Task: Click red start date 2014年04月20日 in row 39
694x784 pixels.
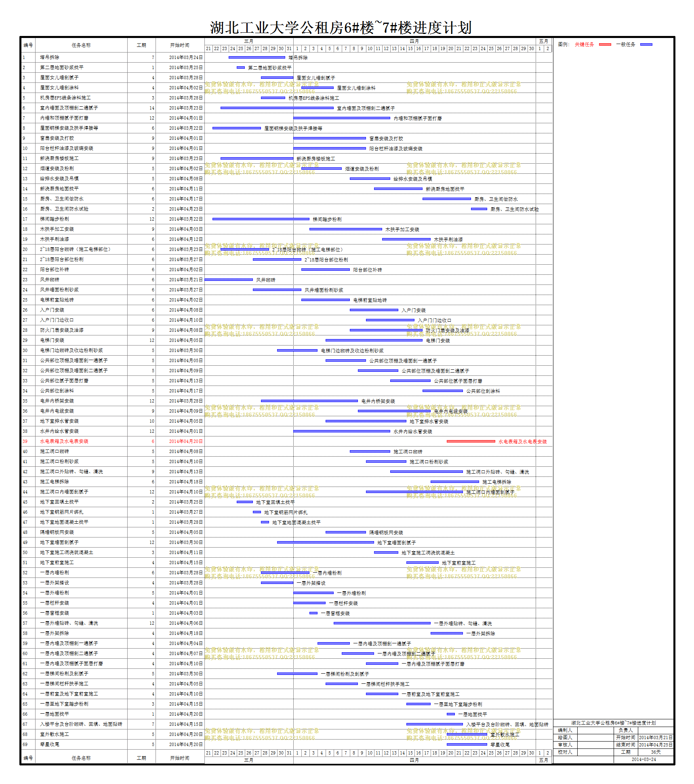Action: coord(186,441)
